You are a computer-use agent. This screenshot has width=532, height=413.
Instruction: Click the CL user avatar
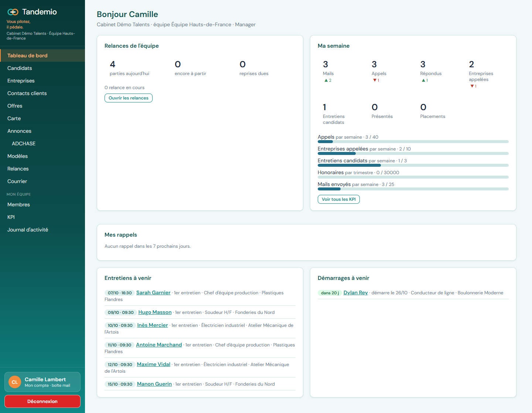pos(15,382)
